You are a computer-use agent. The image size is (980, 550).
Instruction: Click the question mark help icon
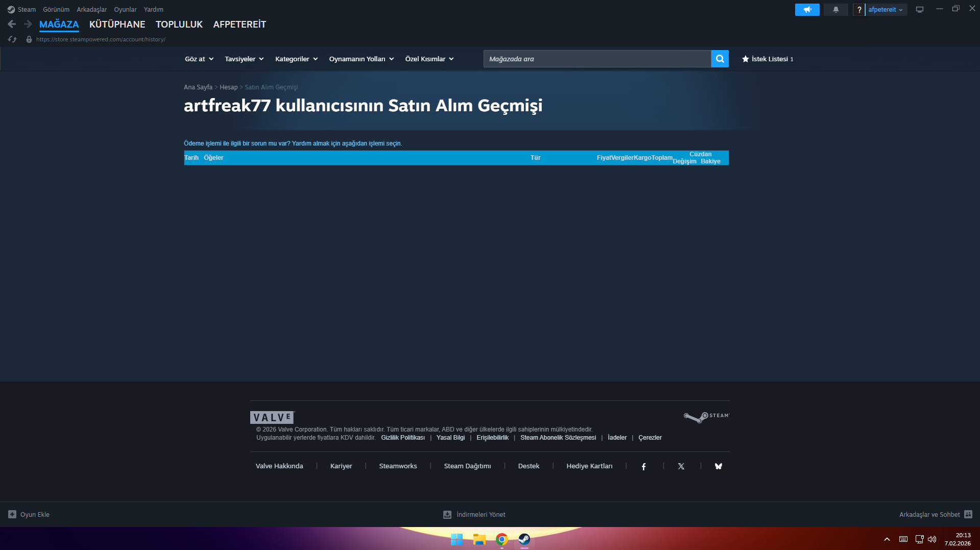click(859, 10)
